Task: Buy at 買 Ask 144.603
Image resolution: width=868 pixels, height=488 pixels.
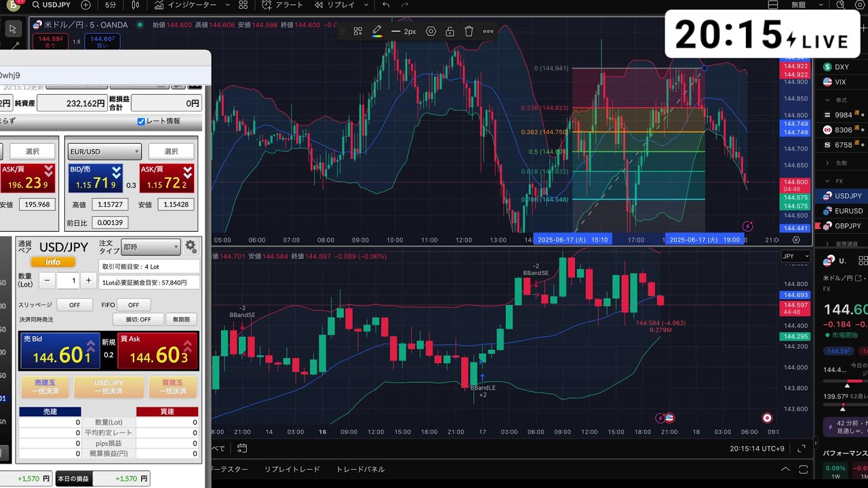Action: pyautogui.click(x=158, y=350)
